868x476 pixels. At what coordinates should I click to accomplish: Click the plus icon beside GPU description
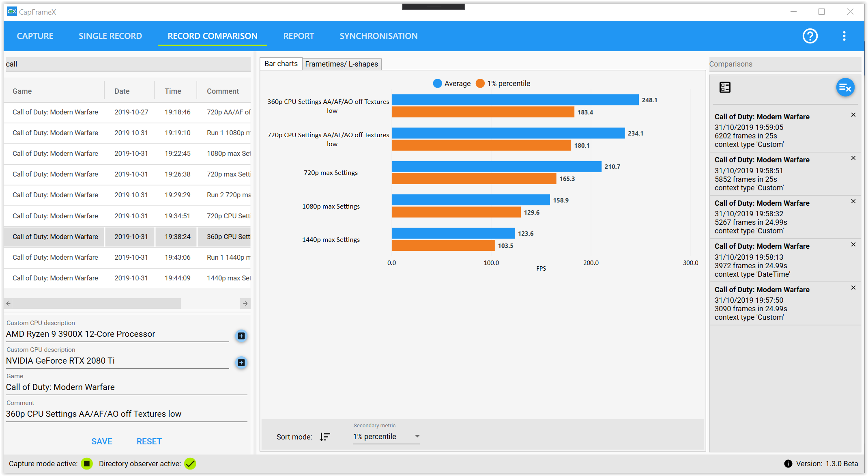click(x=241, y=362)
